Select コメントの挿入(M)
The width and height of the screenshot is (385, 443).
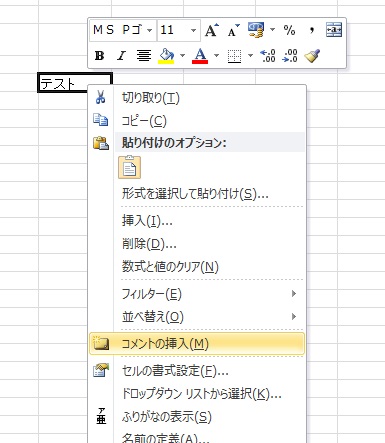point(197,343)
